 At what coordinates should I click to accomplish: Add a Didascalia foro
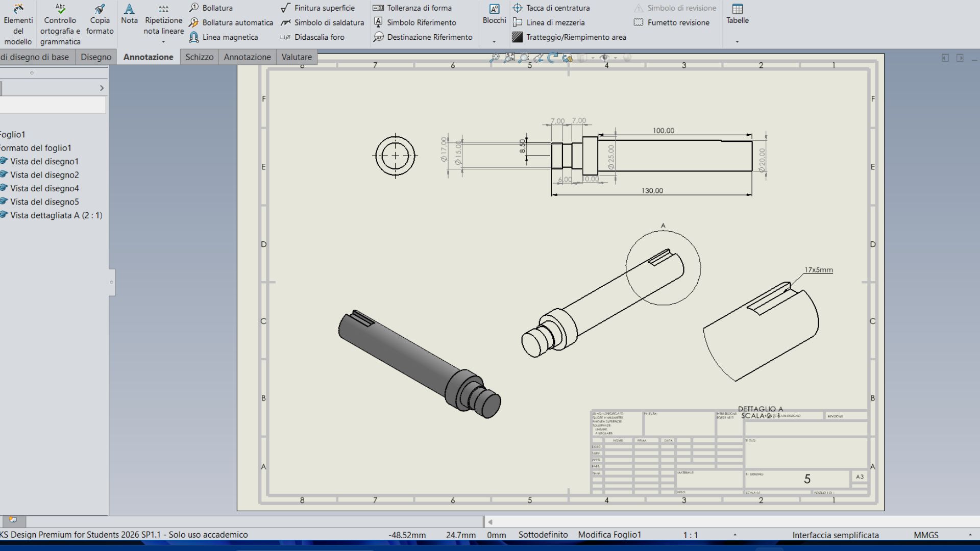click(x=312, y=37)
